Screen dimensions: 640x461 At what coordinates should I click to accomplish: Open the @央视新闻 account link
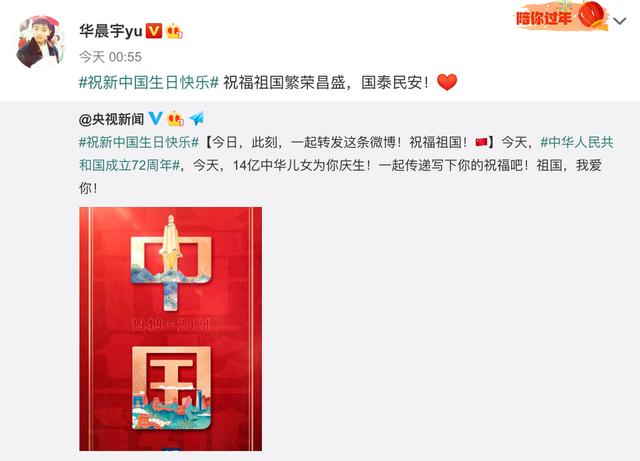pyautogui.click(x=111, y=119)
